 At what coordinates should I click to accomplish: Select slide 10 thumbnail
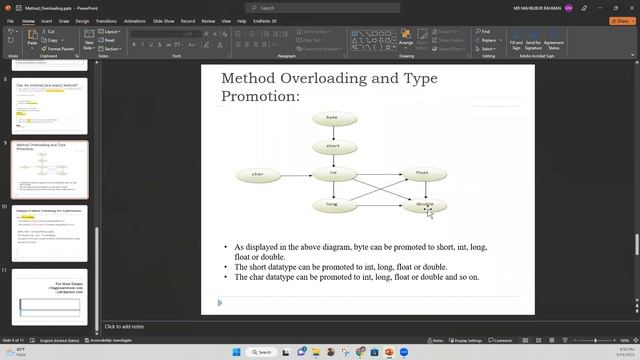(x=49, y=233)
